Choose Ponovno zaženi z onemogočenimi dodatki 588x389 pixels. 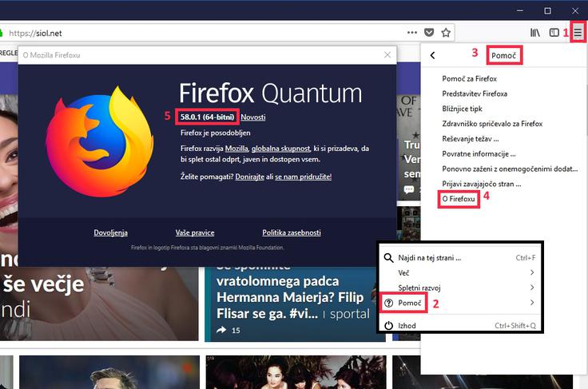pyautogui.click(x=510, y=169)
